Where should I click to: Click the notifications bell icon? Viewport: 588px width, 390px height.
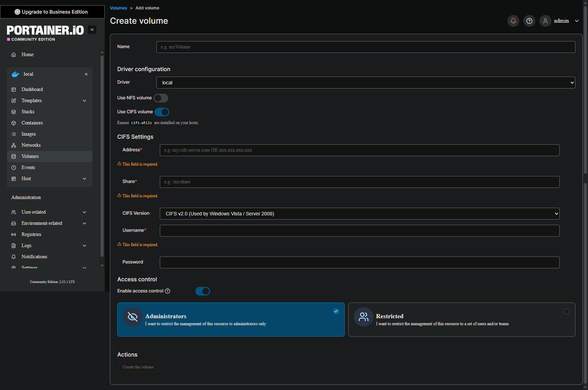click(513, 21)
